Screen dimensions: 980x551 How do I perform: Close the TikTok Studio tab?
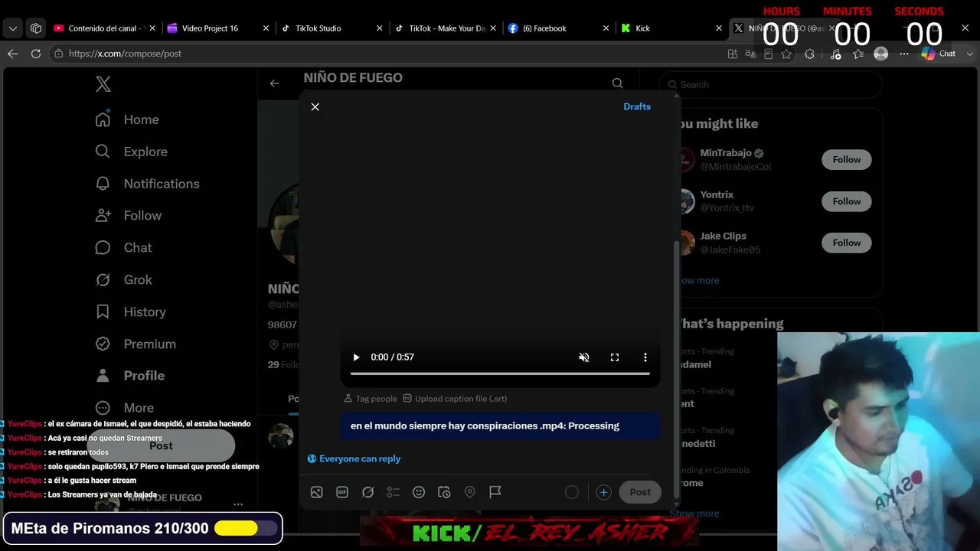[x=379, y=28]
